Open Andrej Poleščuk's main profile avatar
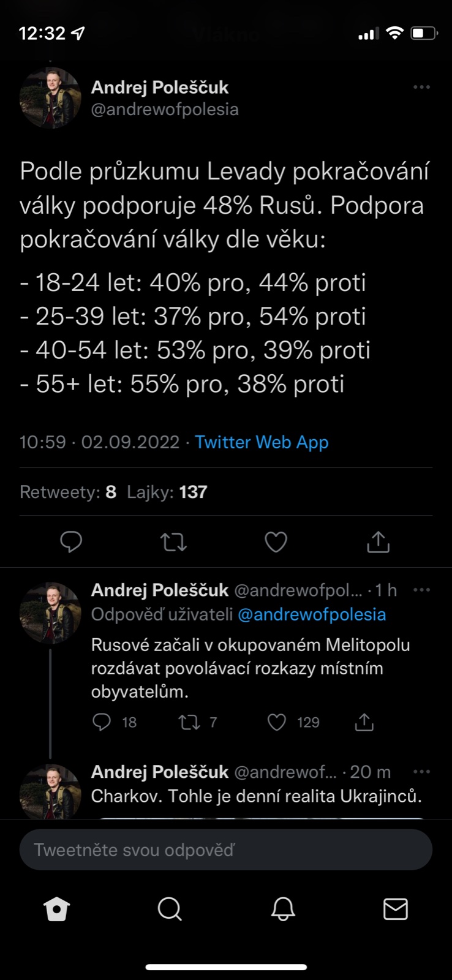The image size is (452, 980). click(50, 98)
